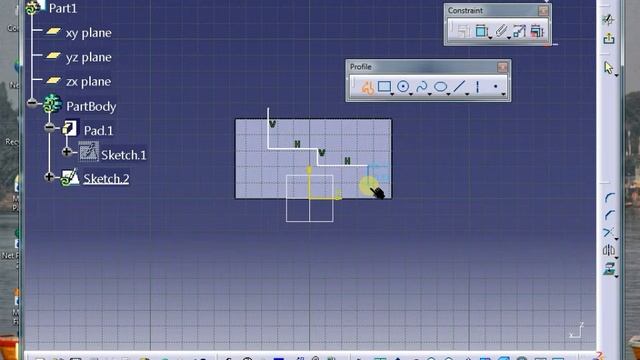The height and width of the screenshot is (360, 640).
Task: Select the Trim tool
Action: click(608, 232)
